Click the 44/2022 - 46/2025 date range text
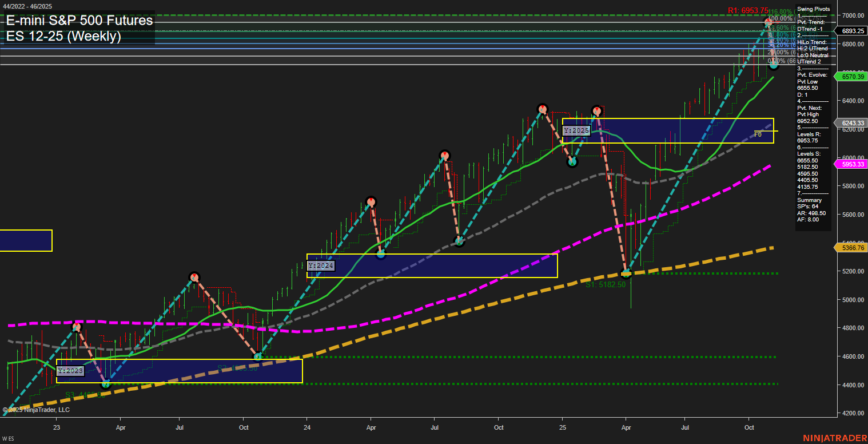The height and width of the screenshot is (444, 868). [x=27, y=6]
